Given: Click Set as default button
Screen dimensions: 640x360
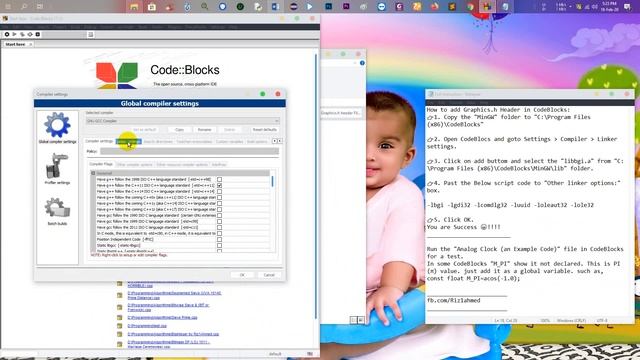Looking at the screenshot, I should tap(145, 129).
